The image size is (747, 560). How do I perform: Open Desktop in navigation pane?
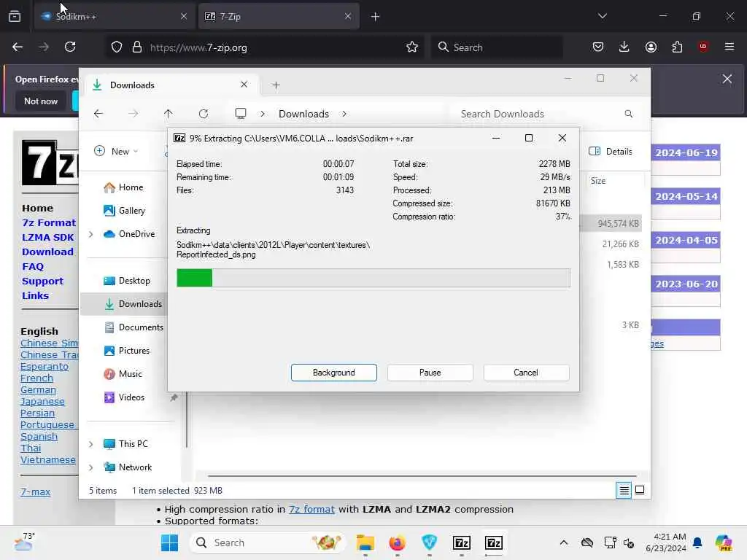(x=127, y=281)
